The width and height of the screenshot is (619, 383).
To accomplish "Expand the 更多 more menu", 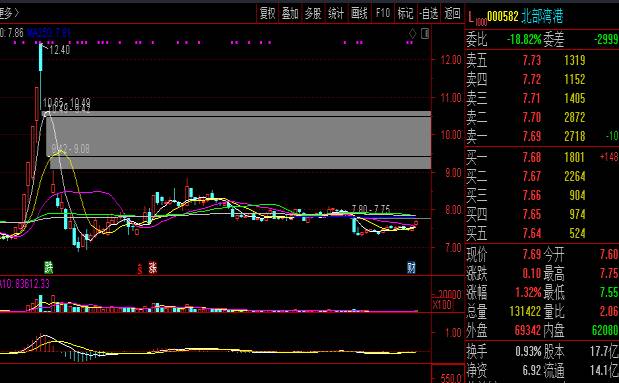I will point(9,13).
